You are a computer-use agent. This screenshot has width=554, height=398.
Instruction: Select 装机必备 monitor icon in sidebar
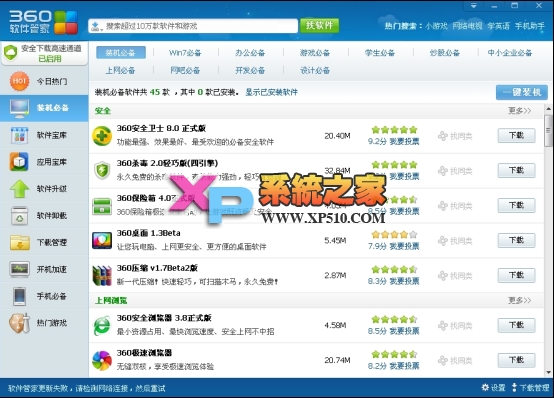click(x=19, y=108)
